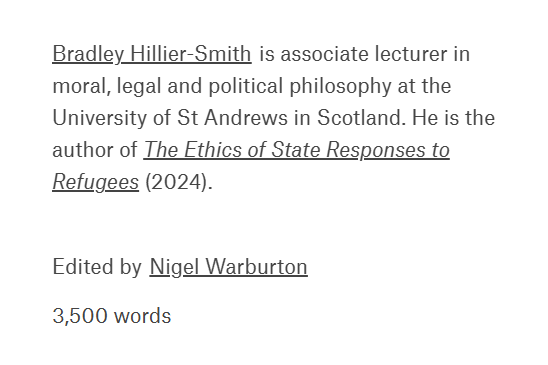Open editor Nigel Warburton's link
Screen dimensions: 548x365
[x=229, y=267]
